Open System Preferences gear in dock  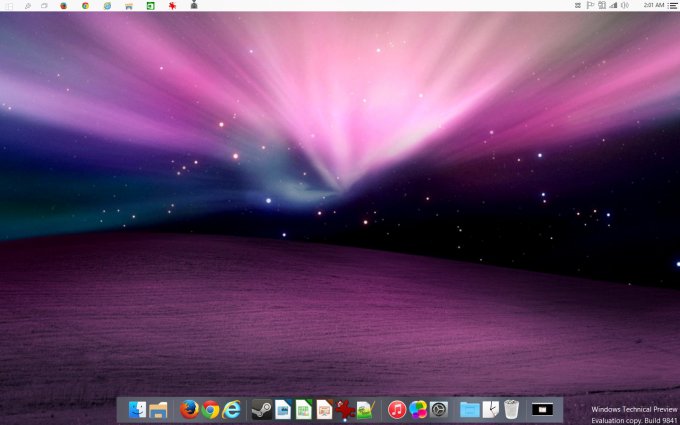[439, 409]
